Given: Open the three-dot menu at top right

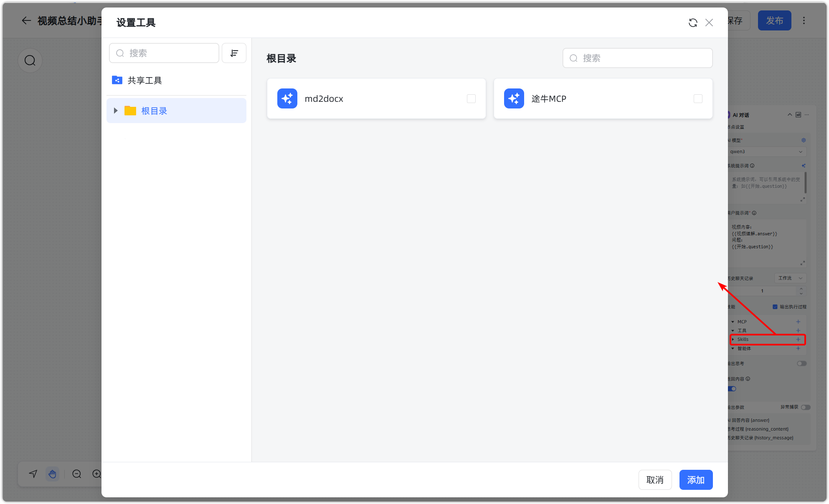Looking at the screenshot, I should tap(804, 20).
